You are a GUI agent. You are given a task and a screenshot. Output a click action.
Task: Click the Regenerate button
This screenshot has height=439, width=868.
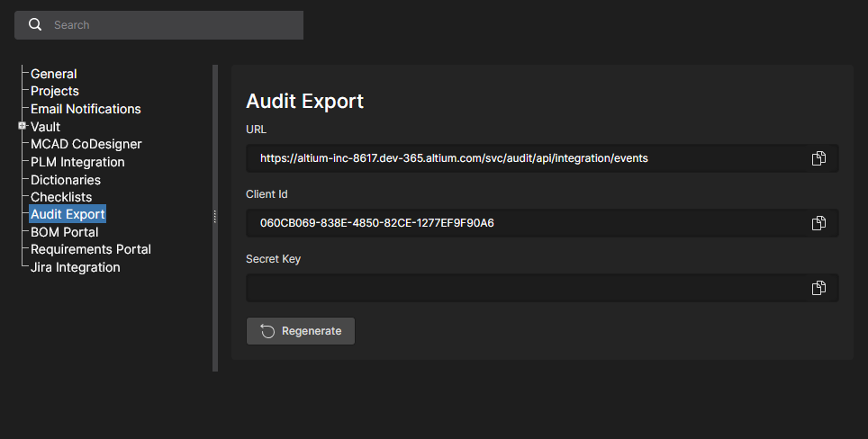click(x=301, y=331)
